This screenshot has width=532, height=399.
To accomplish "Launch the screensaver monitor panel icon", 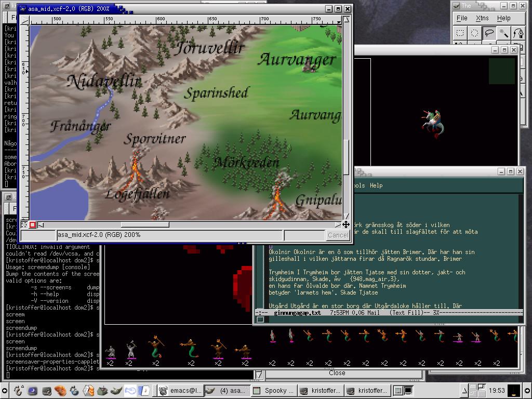I will click(x=33, y=391).
